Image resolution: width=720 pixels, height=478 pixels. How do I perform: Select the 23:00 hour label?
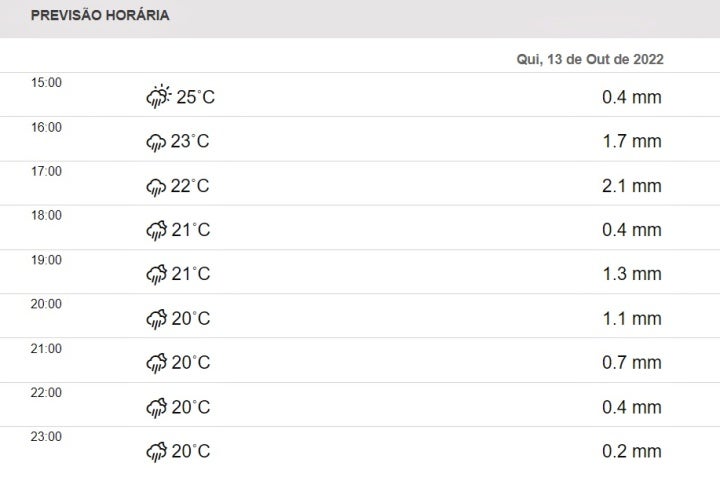47,436
